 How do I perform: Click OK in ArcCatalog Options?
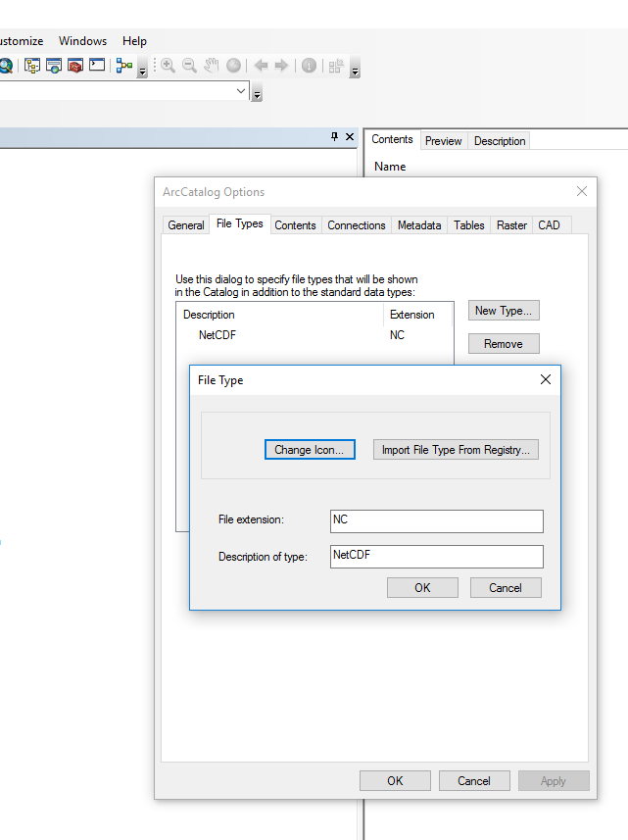(x=395, y=781)
